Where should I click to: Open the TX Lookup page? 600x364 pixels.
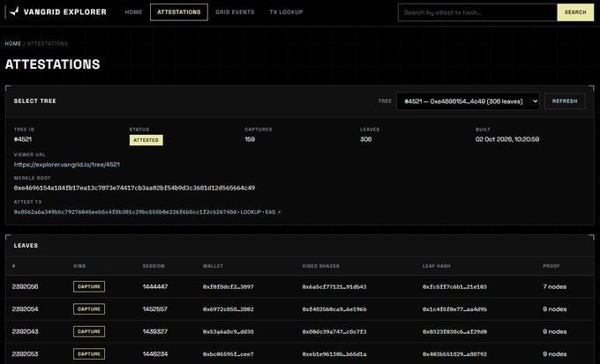286,12
